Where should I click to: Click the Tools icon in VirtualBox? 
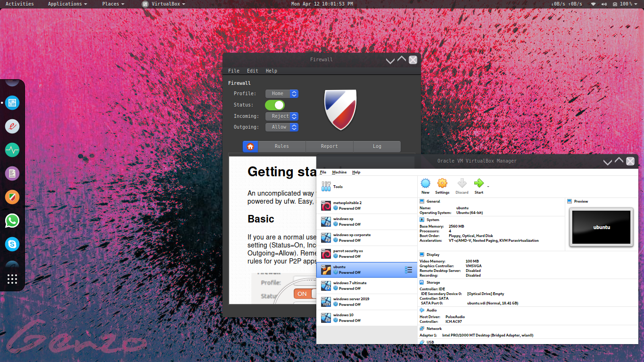pyautogui.click(x=326, y=187)
